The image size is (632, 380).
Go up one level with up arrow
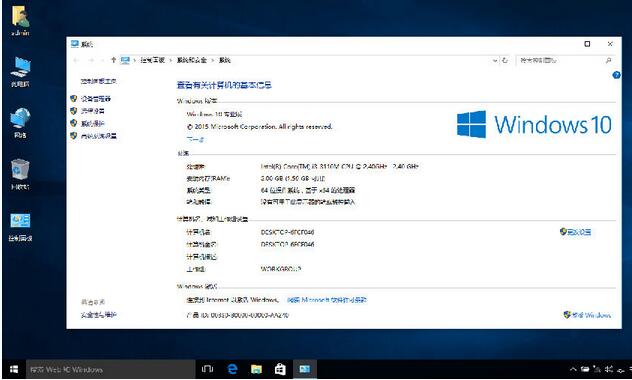[x=113, y=60]
